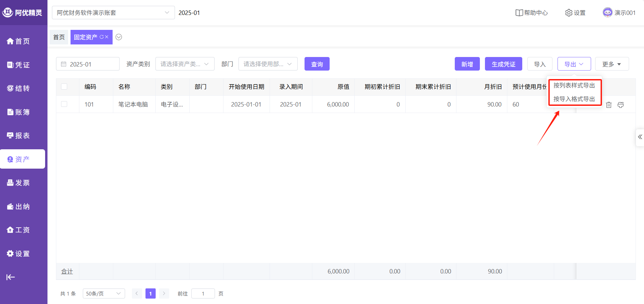
Task: Open the 部门 selection dropdown
Action: point(268,64)
